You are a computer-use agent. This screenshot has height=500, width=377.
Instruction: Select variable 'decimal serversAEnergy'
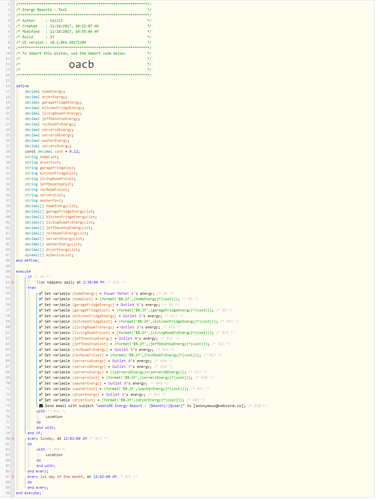(x=49, y=130)
